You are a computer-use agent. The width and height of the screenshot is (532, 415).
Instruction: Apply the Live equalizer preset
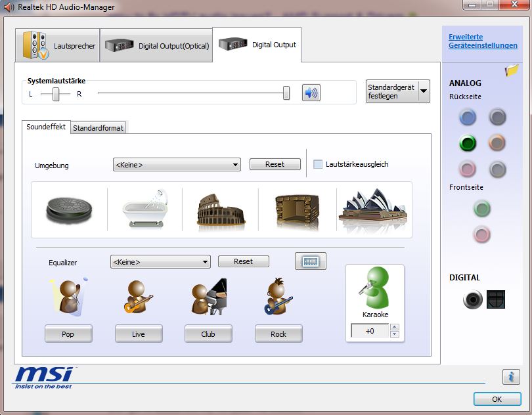pyautogui.click(x=139, y=334)
